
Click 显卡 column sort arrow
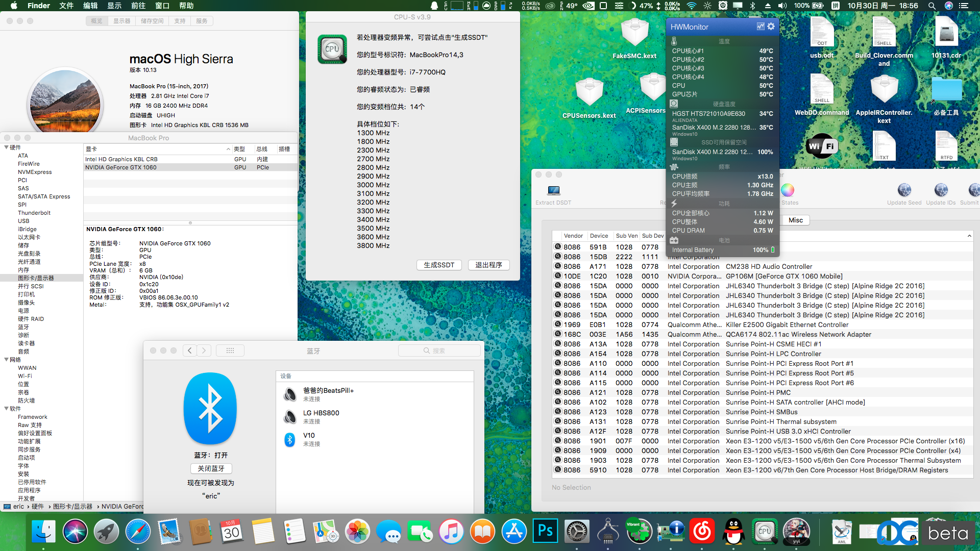point(228,149)
